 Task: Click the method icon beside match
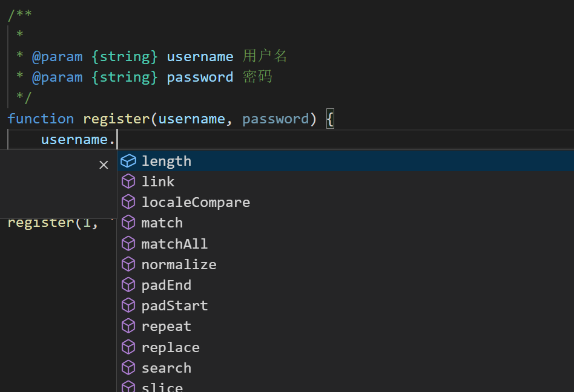point(128,223)
